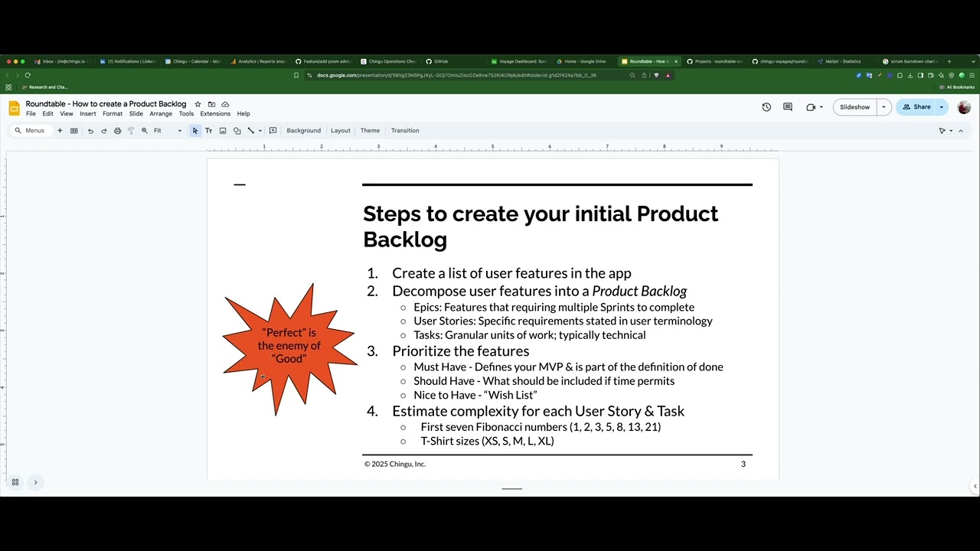Open grid view of slides
This screenshot has height=551, width=980.
(x=15, y=482)
